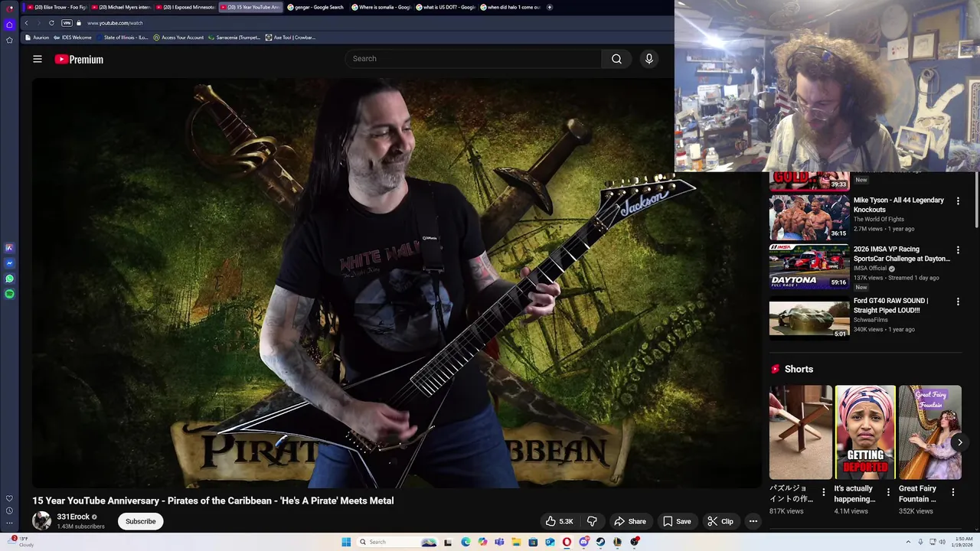Open a new browser tab
Image resolution: width=980 pixels, height=551 pixels.
click(x=550, y=7)
